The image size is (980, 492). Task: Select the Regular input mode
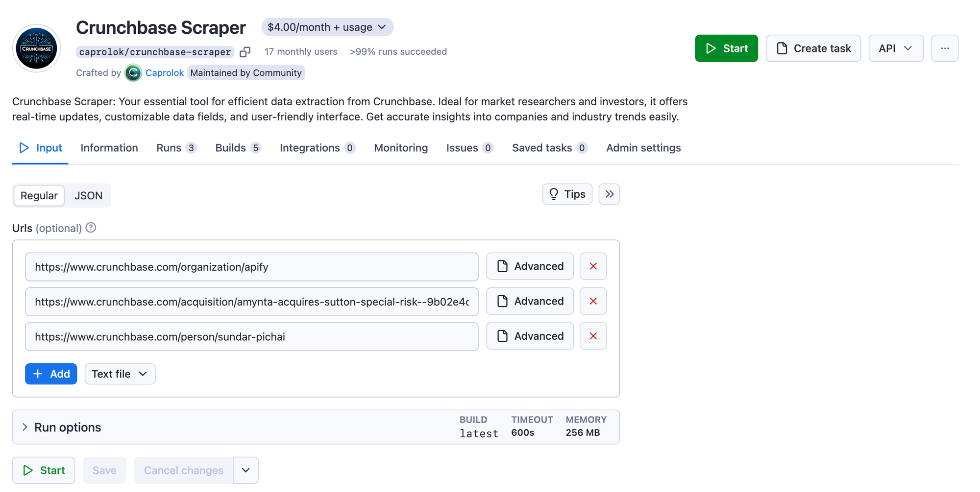[x=39, y=195]
